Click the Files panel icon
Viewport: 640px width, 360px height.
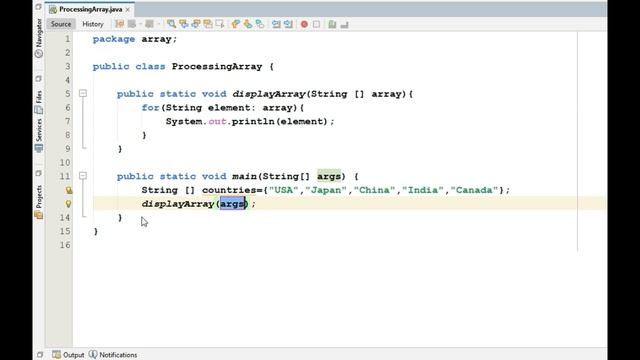coord(39,109)
